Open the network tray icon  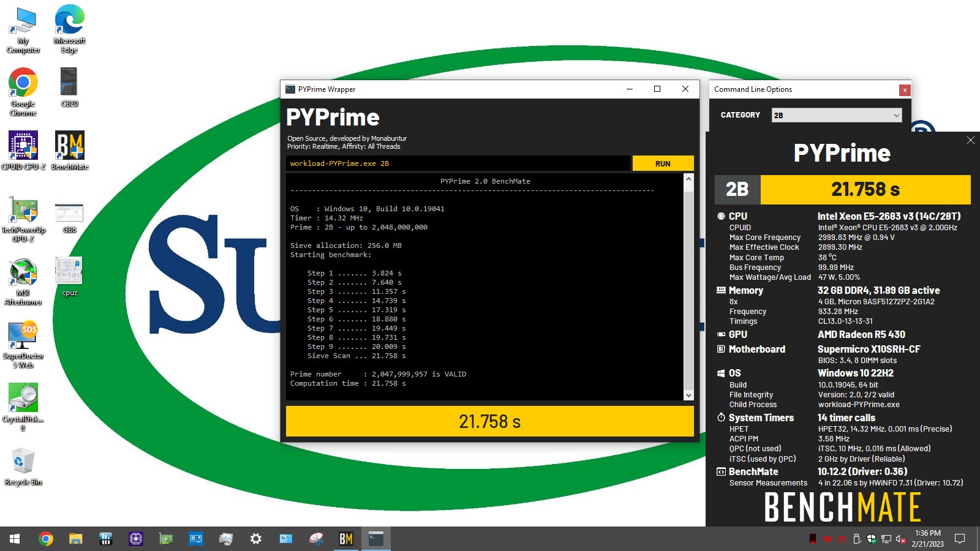(x=886, y=539)
